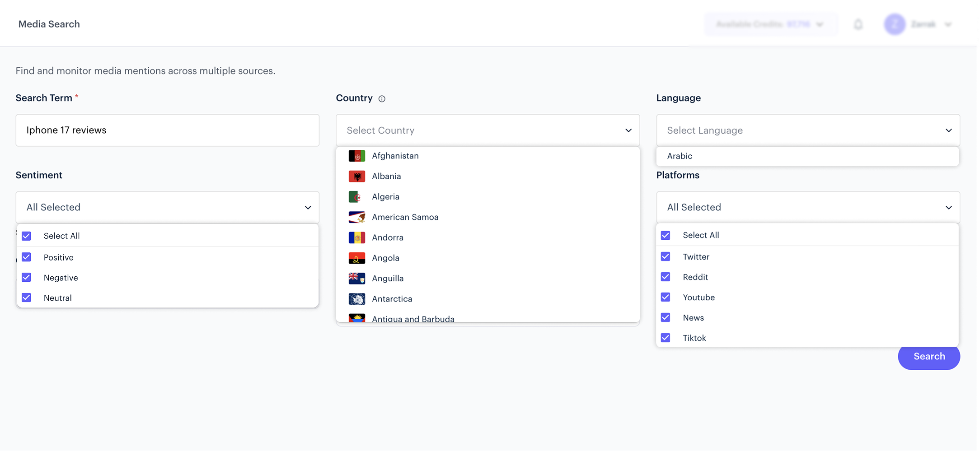This screenshot has height=451, width=980.
Task: Click the info icon beside Country label
Action: 382,98
